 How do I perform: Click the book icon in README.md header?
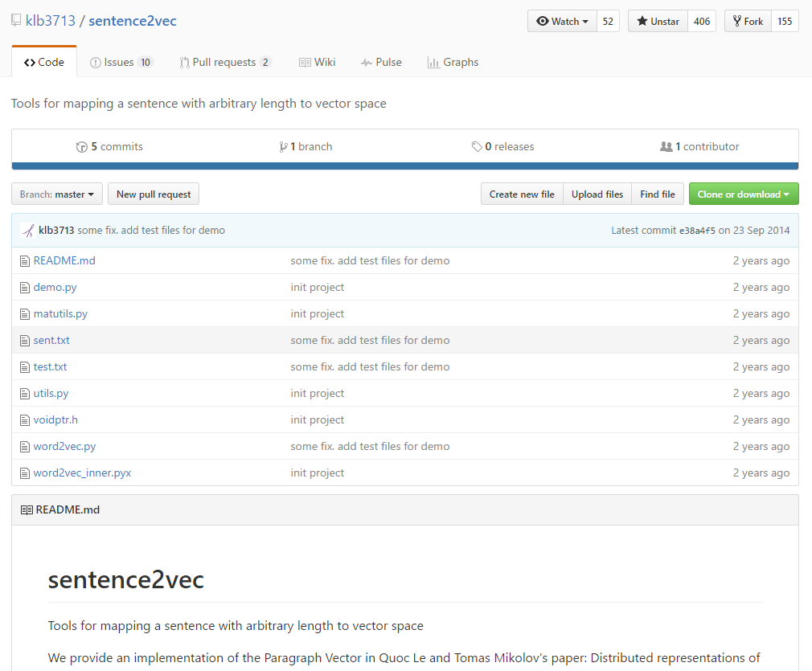tap(27, 510)
